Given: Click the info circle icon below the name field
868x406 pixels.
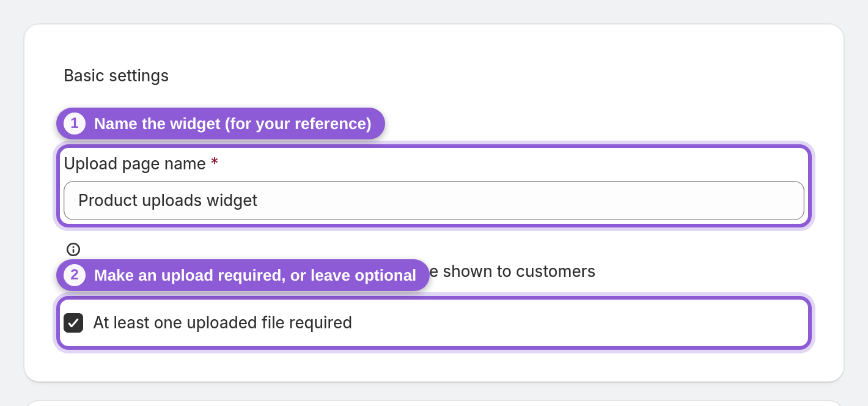Looking at the screenshot, I should [73, 249].
